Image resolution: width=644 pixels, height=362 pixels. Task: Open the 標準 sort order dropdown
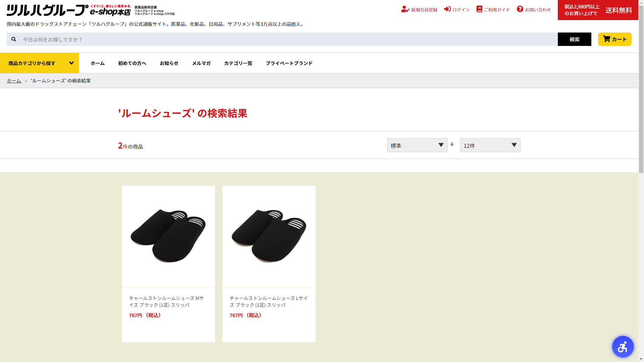[x=417, y=145]
